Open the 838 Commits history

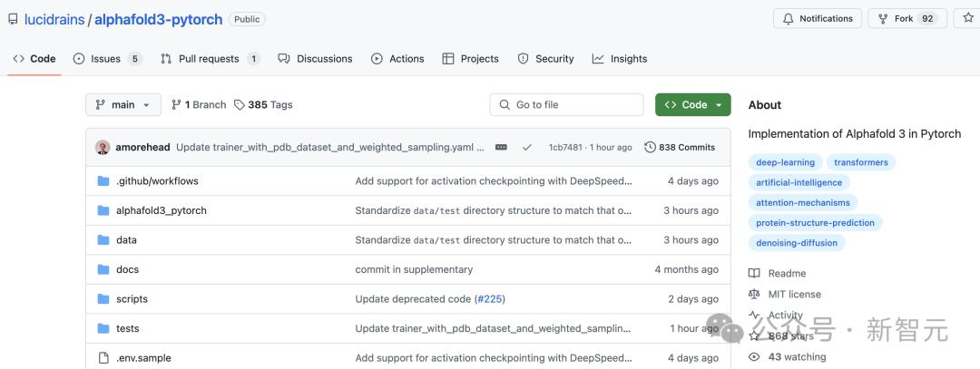click(x=680, y=147)
